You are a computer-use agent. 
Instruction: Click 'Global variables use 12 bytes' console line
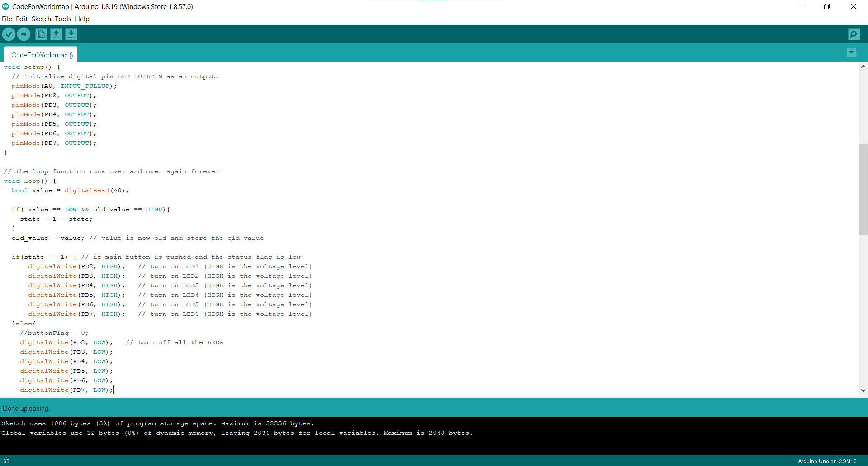237,433
